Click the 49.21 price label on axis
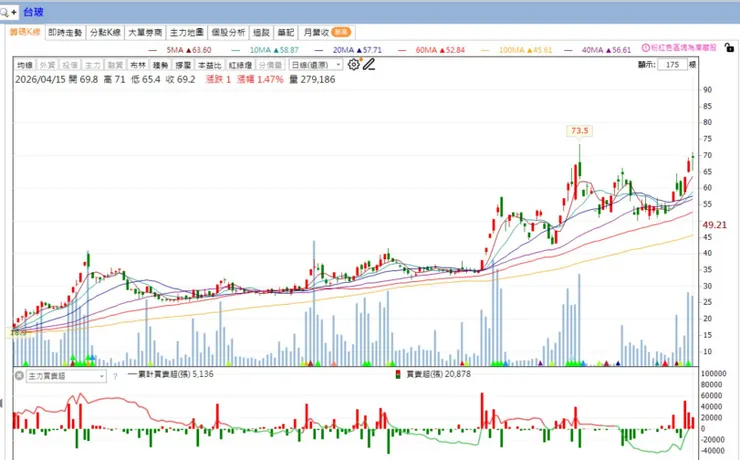 (715, 225)
